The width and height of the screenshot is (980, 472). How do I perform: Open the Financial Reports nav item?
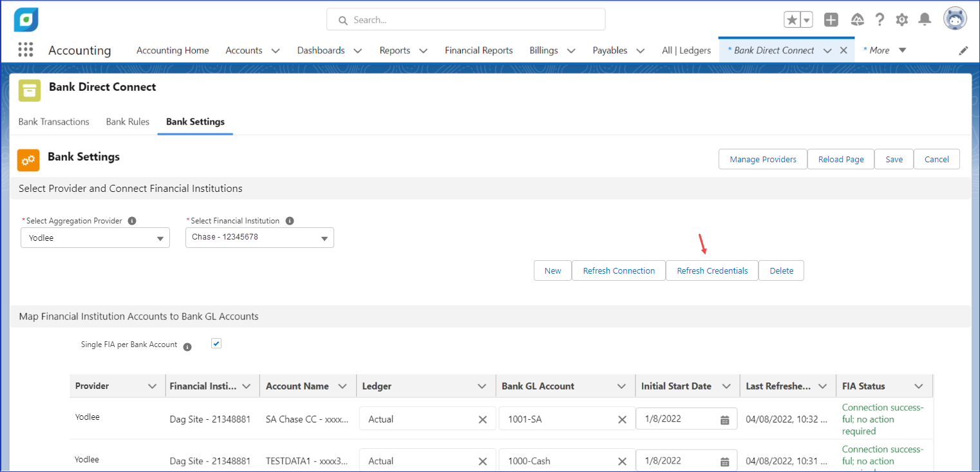tap(479, 50)
